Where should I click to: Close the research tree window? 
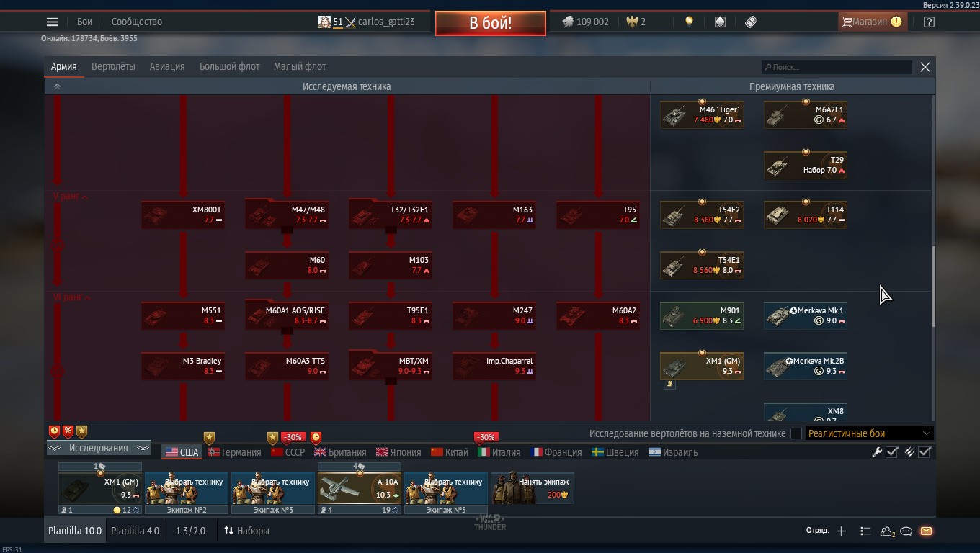click(x=925, y=67)
